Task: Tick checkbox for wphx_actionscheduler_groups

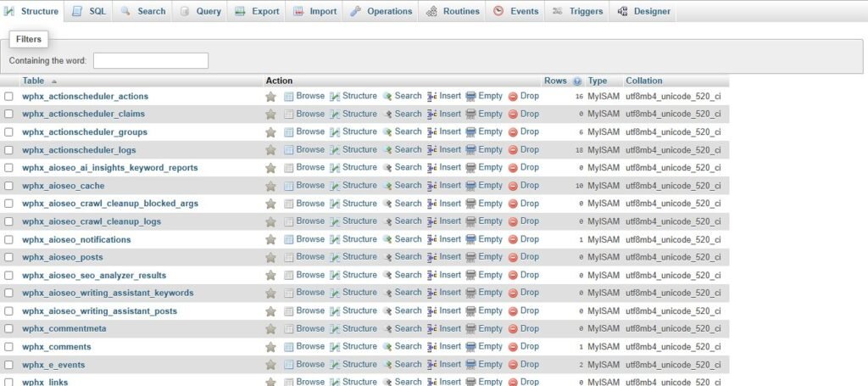Action: (8, 132)
